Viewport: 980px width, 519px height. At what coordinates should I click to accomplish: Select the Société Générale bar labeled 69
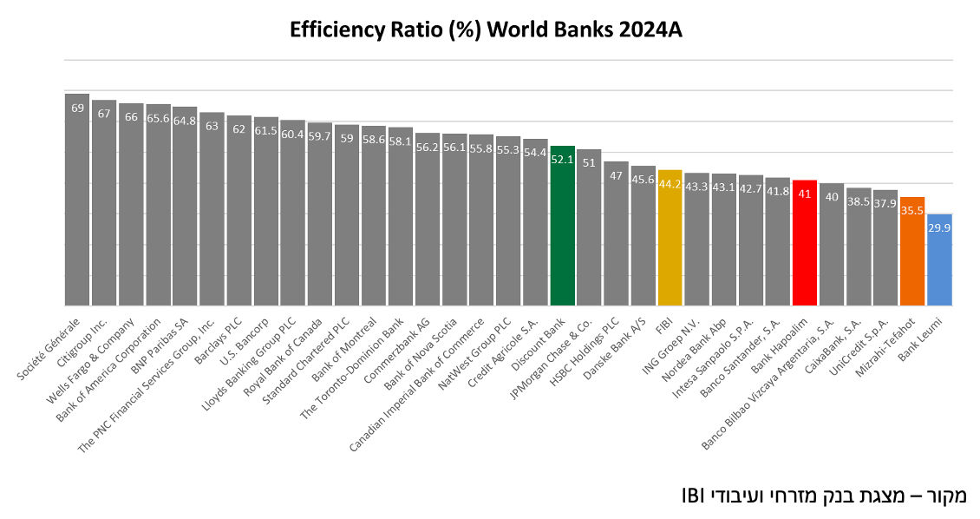[x=77, y=200]
